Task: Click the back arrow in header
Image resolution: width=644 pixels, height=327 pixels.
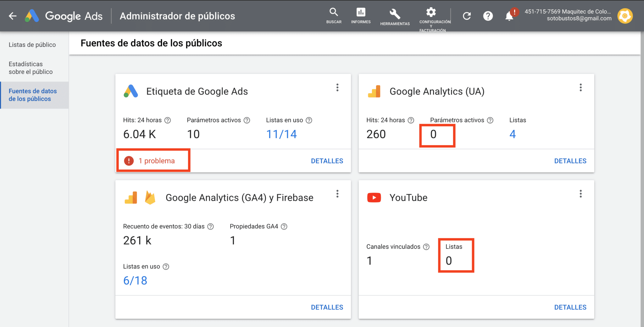Action: (x=13, y=16)
